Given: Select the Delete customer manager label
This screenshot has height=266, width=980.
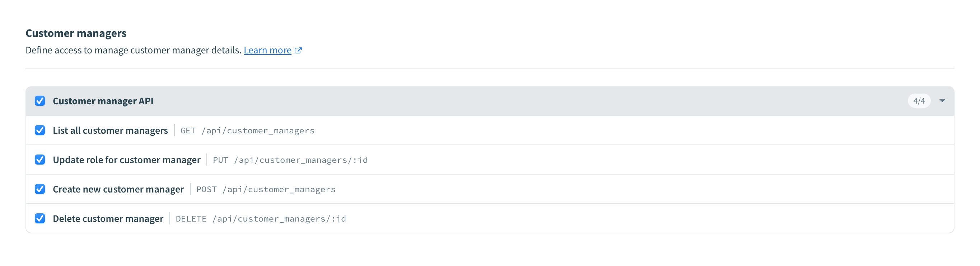Looking at the screenshot, I should [x=108, y=219].
